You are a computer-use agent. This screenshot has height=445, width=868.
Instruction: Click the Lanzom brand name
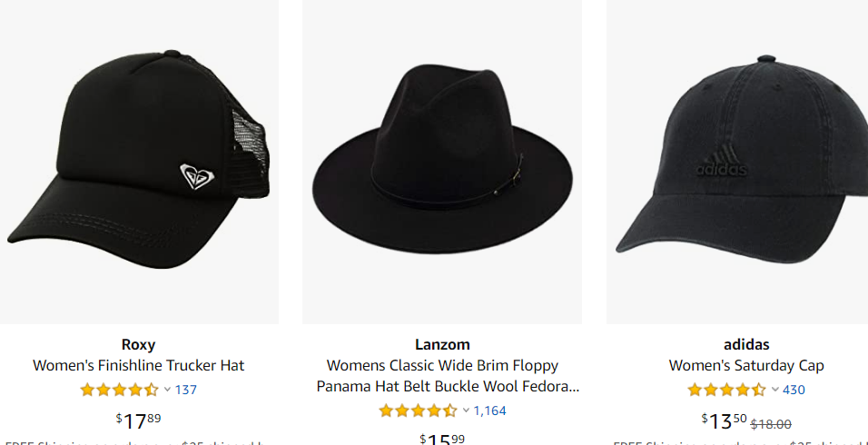coord(442,344)
